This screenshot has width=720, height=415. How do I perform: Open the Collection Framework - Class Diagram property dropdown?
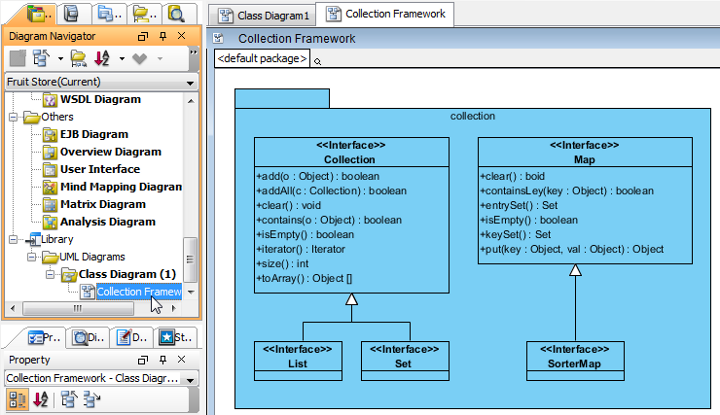click(190, 380)
